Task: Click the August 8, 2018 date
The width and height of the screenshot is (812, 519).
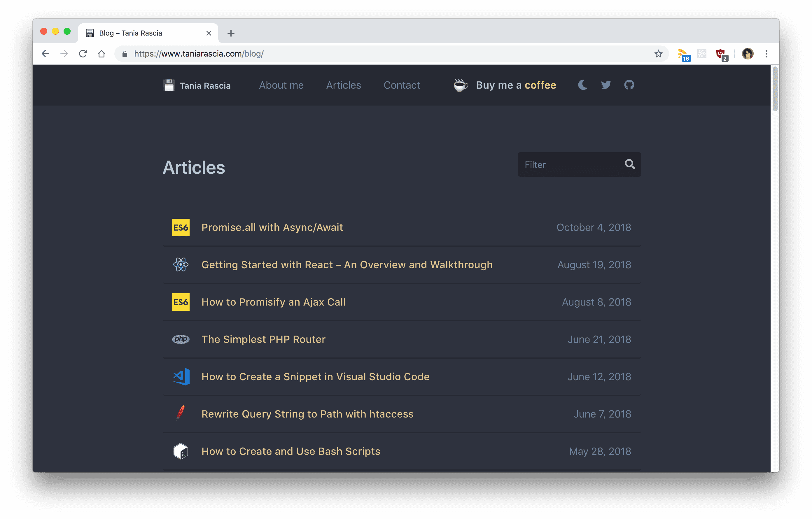Action: point(596,302)
